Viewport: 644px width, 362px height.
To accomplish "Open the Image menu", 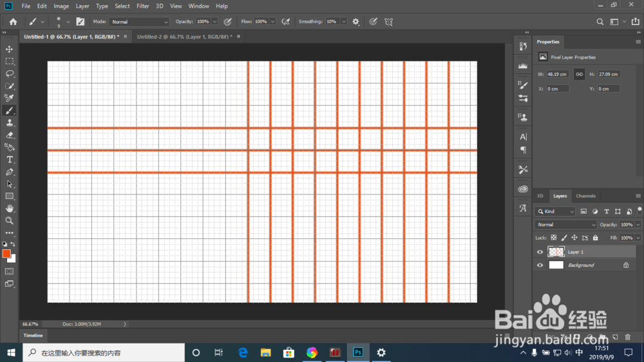I will (x=61, y=6).
